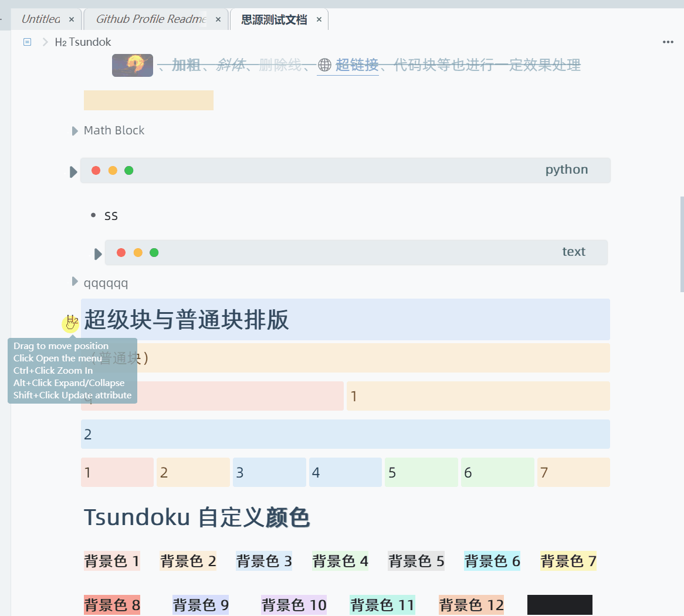Expand the Math Block section
The width and height of the screenshot is (684, 616).
(74, 130)
